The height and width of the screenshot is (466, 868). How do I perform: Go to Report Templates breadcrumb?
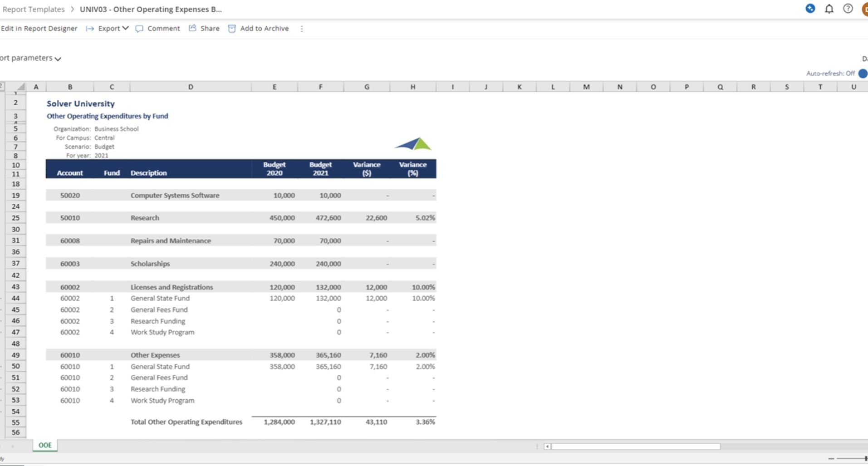coord(33,9)
